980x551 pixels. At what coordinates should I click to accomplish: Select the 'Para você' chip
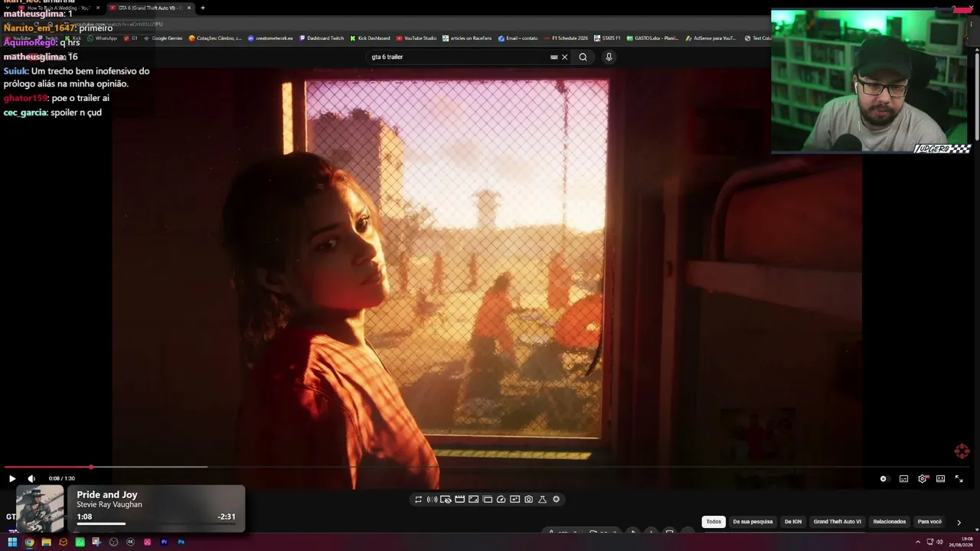(x=929, y=522)
